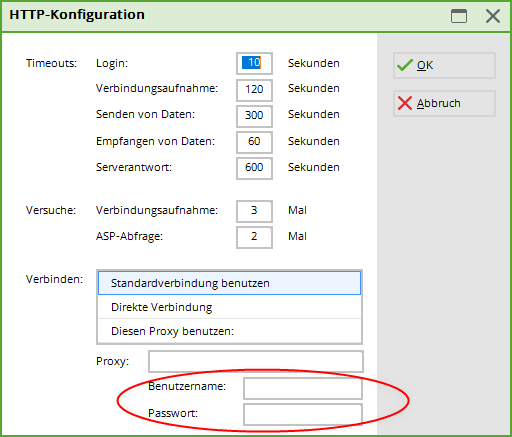Cancel with the Abbruch button

pyautogui.click(x=444, y=103)
